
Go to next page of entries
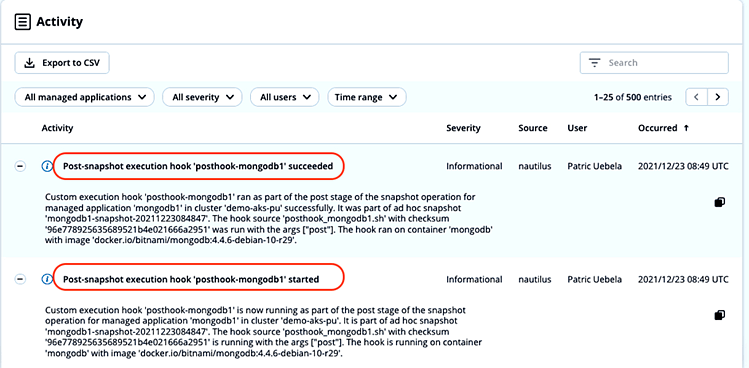pos(717,97)
